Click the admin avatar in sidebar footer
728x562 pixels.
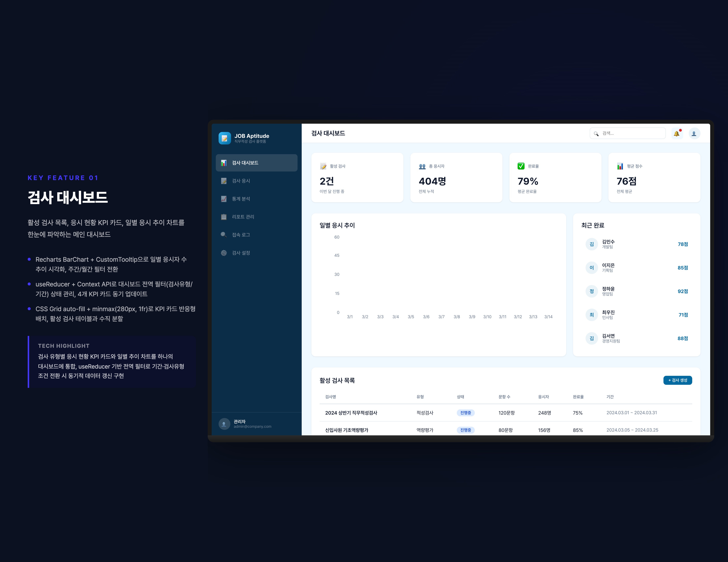click(224, 424)
